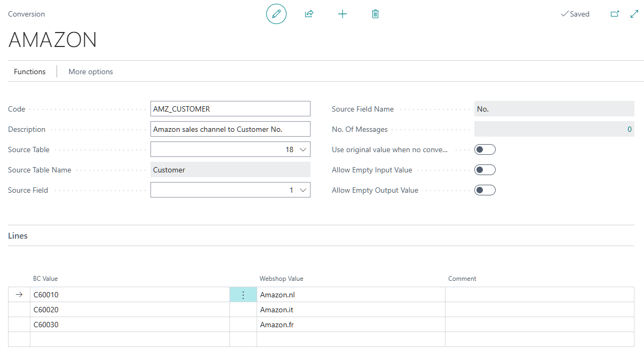The image size is (644, 355).
Task: Click the Saved status indicator
Action: click(x=575, y=14)
